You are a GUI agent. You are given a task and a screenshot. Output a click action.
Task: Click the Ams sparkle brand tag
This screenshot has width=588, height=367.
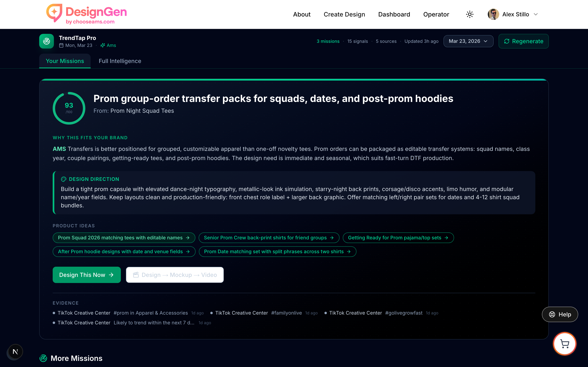pos(108,45)
